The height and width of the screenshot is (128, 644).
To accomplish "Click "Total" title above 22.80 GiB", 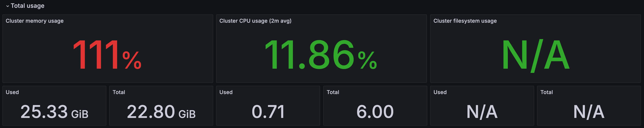I will [x=119, y=92].
